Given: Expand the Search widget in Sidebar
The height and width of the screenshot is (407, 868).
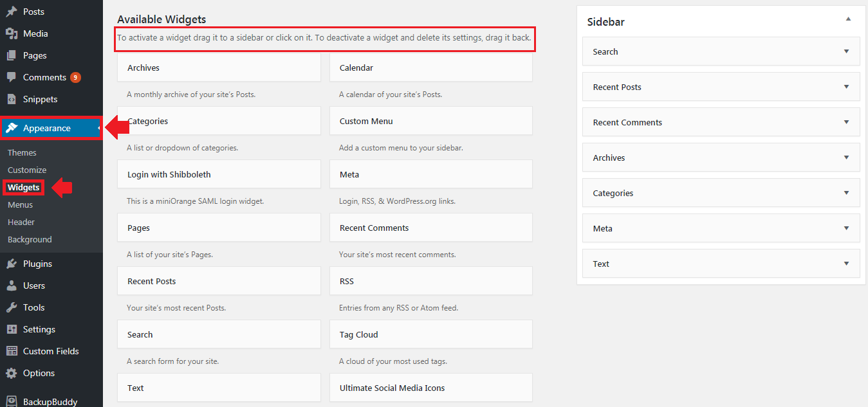Looking at the screenshot, I should [x=846, y=51].
